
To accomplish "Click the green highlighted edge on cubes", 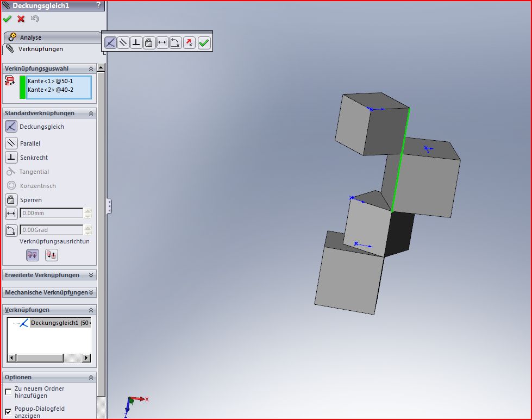I will 400,159.
